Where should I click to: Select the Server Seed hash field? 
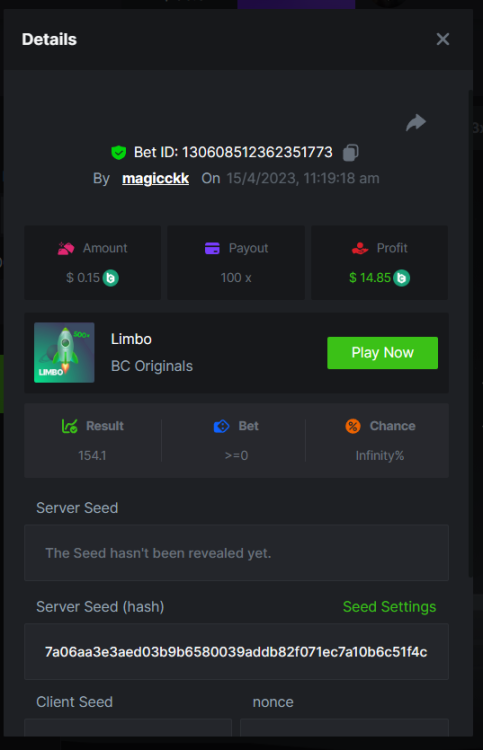(236, 651)
